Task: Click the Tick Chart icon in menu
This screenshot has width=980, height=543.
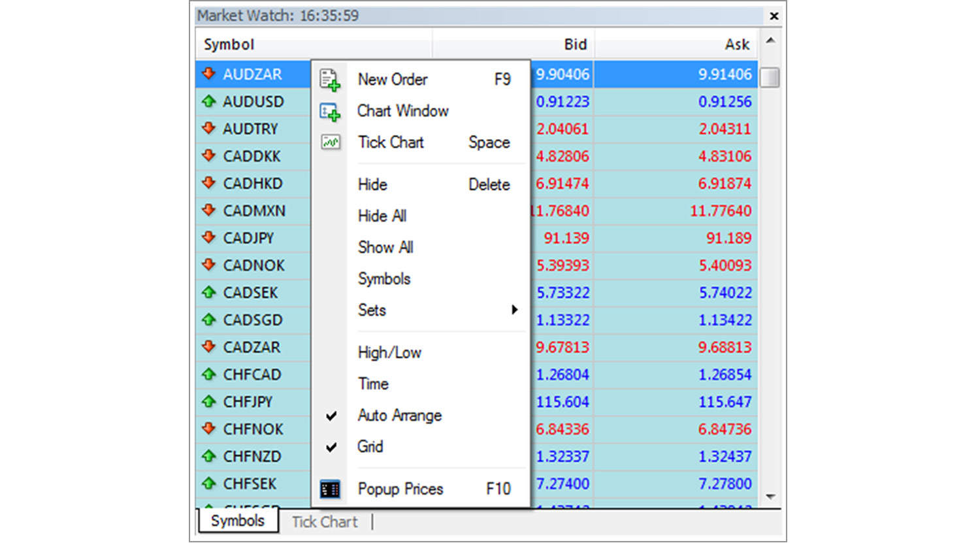Action: click(331, 142)
